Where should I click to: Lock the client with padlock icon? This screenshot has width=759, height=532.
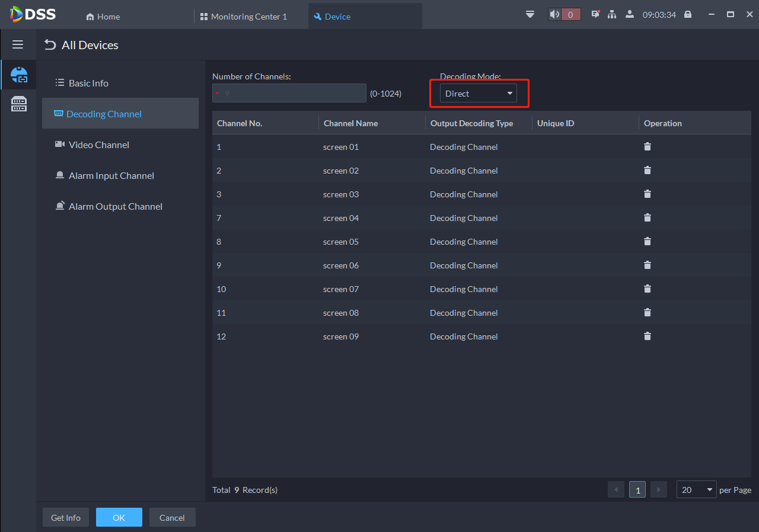click(x=688, y=14)
